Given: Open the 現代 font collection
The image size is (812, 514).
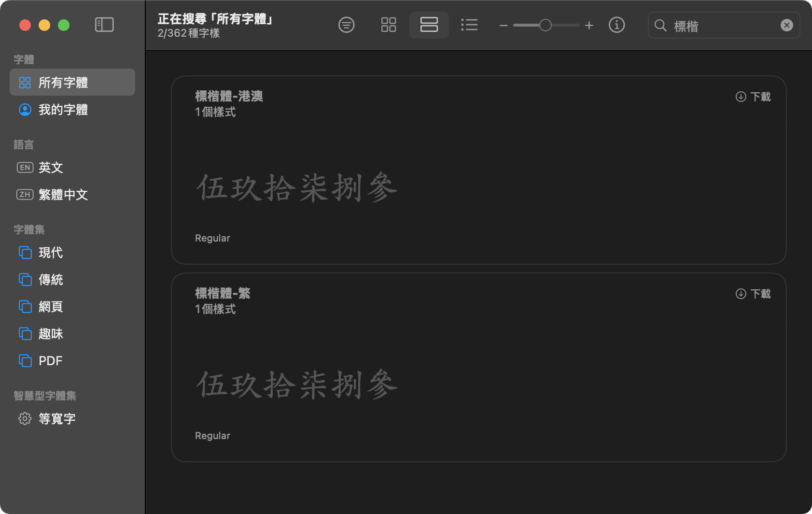Looking at the screenshot, I should coord(50,252).
